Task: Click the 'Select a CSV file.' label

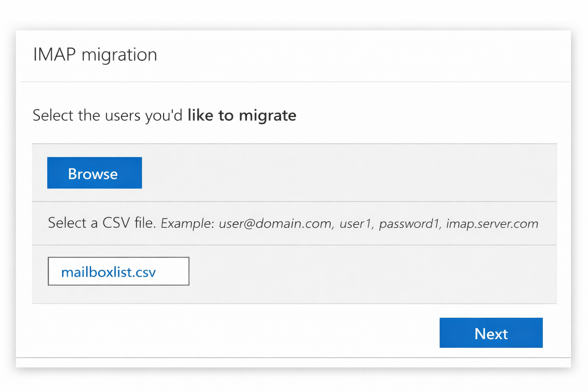Action: [101, 223]
